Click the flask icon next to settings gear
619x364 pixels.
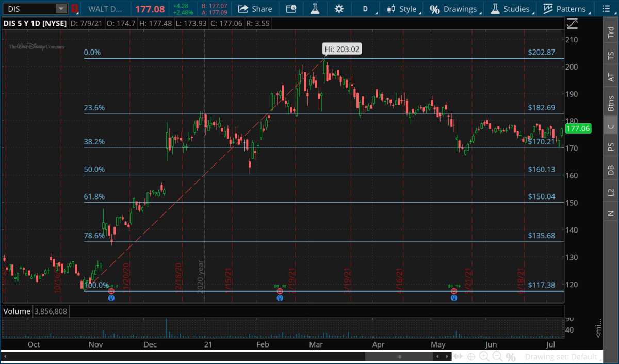(x=315, y=9)
